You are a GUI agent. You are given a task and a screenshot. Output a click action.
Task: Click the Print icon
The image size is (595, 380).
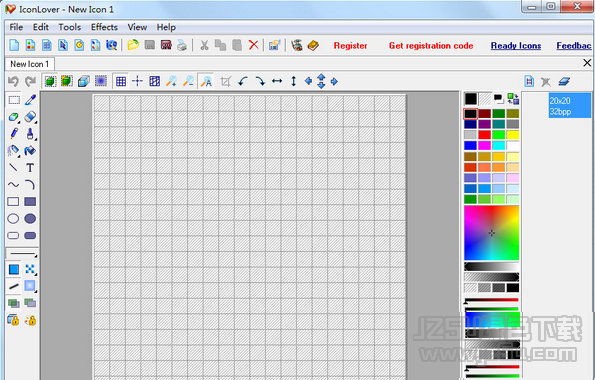click(182, 45)
